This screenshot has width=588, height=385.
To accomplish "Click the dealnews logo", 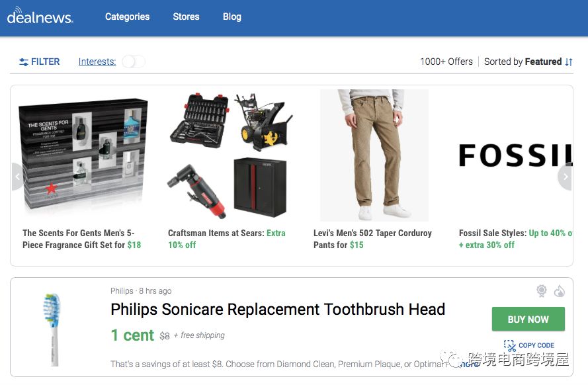I will pyautogui.click(x=40, y=16).
